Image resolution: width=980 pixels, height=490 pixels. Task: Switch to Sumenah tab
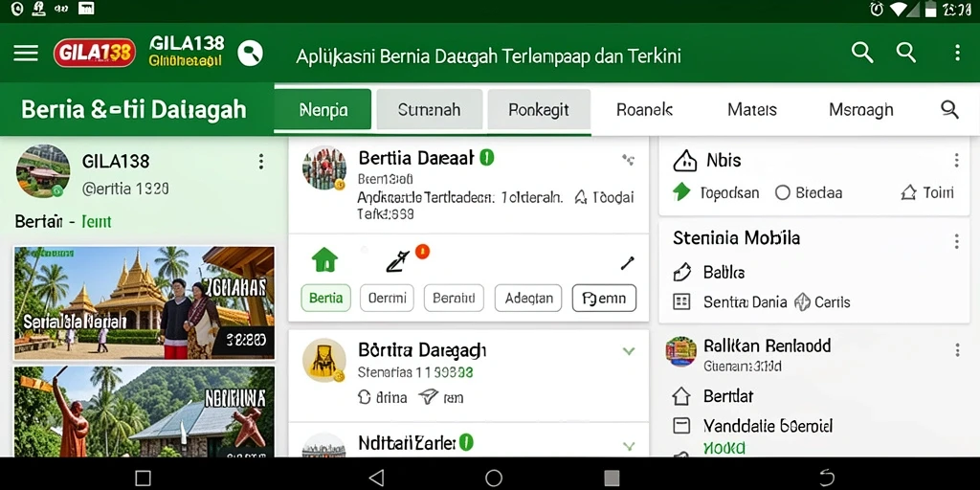tap(430, 110)
